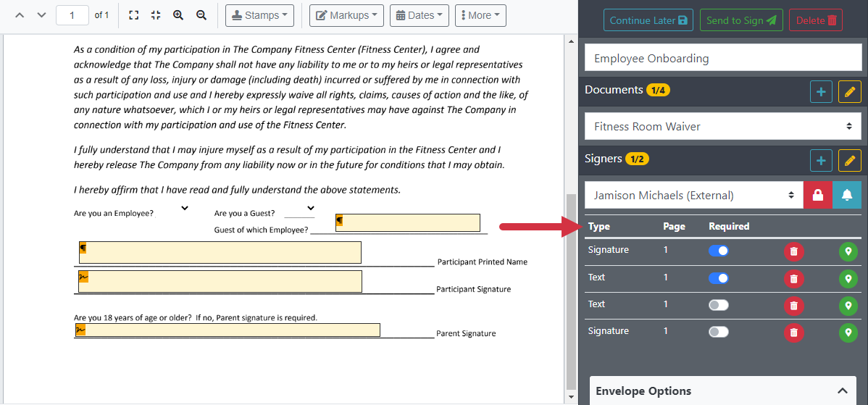Go to previous page with up arrow
The height and width of the screenshot is (405, 868).
coord(20,15)
